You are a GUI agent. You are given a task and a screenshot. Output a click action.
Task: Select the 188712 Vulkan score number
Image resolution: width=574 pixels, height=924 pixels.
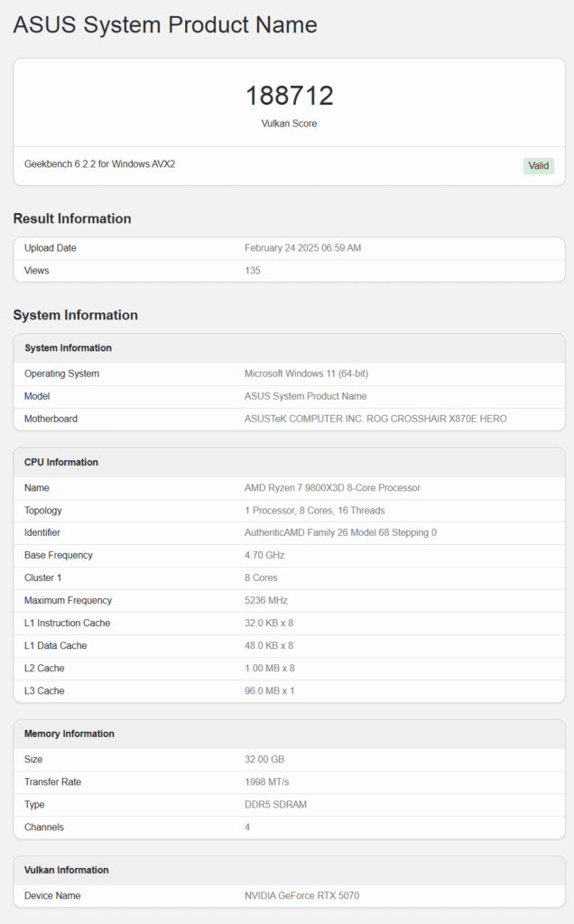290,96
